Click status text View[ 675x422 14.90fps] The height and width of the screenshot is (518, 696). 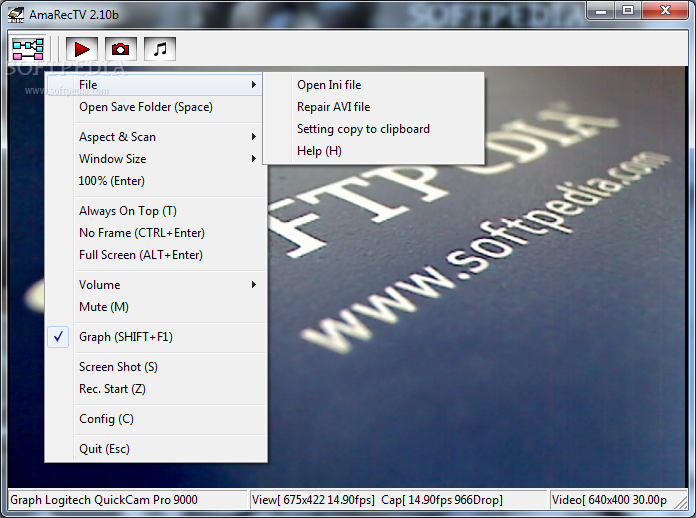point(313,500)
